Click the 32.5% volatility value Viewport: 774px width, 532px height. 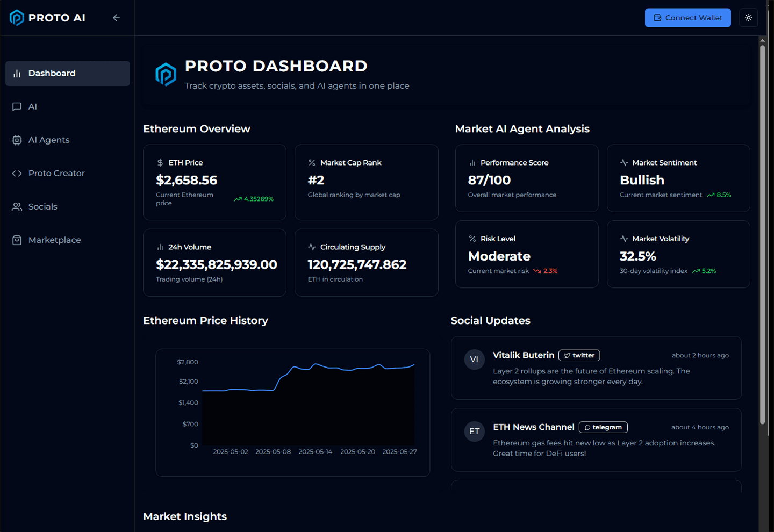click(638, 256)
